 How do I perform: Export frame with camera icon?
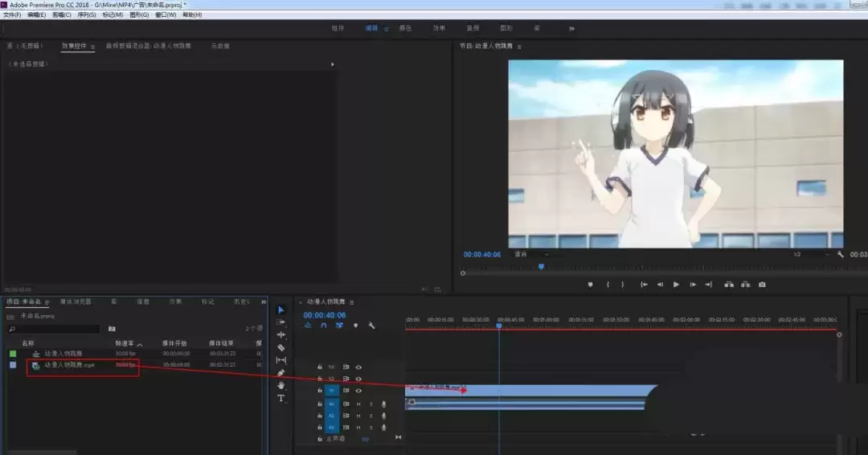762,285
